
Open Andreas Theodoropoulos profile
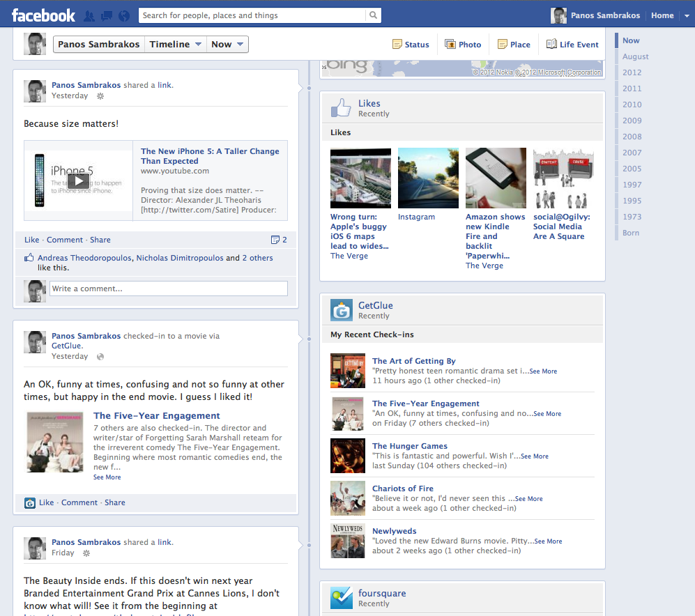point(84,258)
